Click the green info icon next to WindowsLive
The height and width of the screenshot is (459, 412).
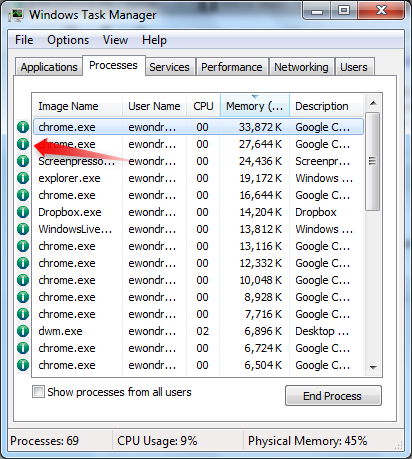pos(23,229)
